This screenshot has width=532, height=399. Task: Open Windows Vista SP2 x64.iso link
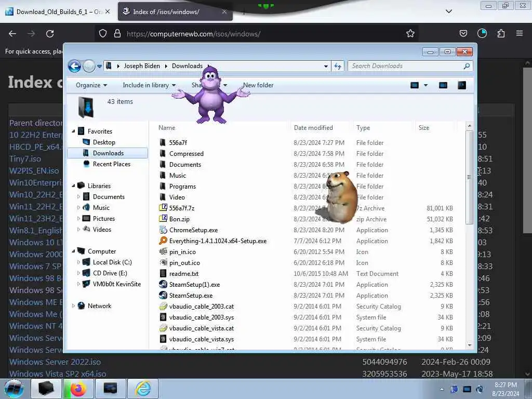click(58, 374)
